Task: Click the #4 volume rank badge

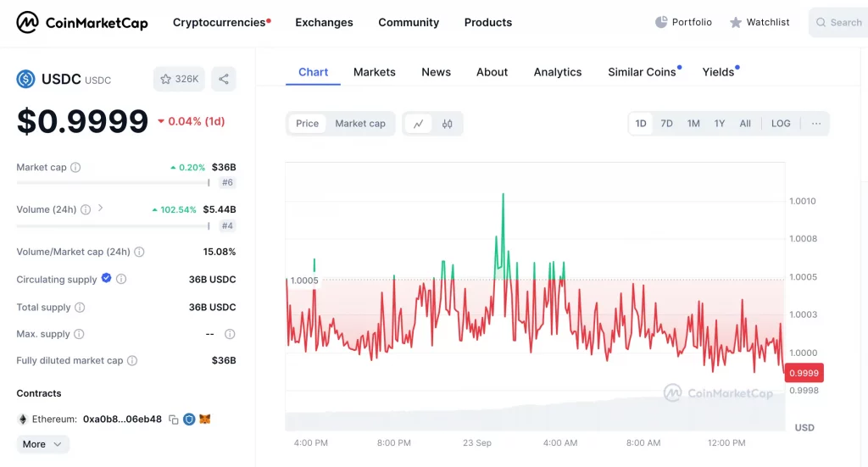Action: [227, 225]
